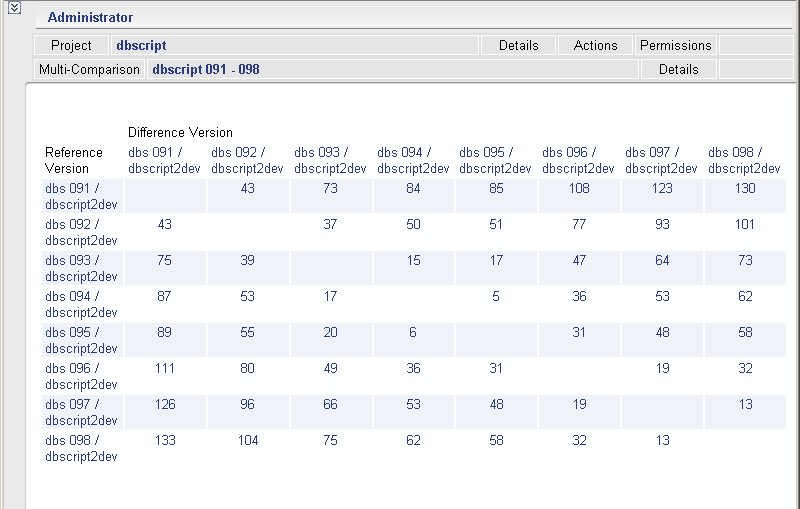Open the 93 difference in dbs 092 row
This screenshot has height=509, width=800.
pos(662,224)
